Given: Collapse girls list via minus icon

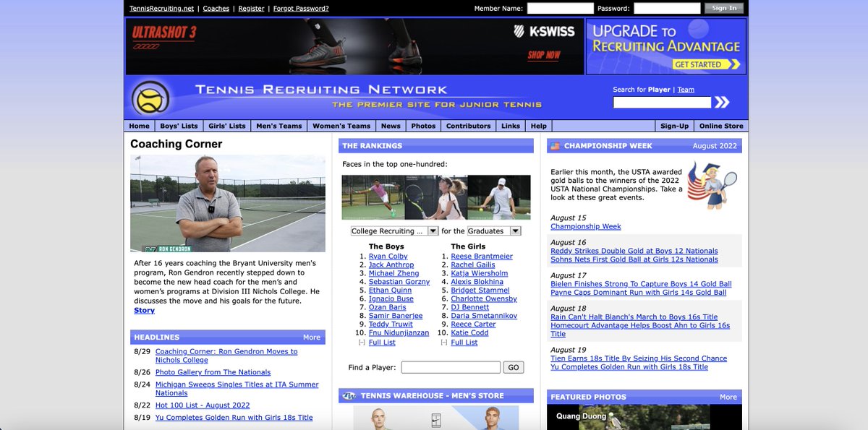Looking at the screenshot, I should (444, 343).
